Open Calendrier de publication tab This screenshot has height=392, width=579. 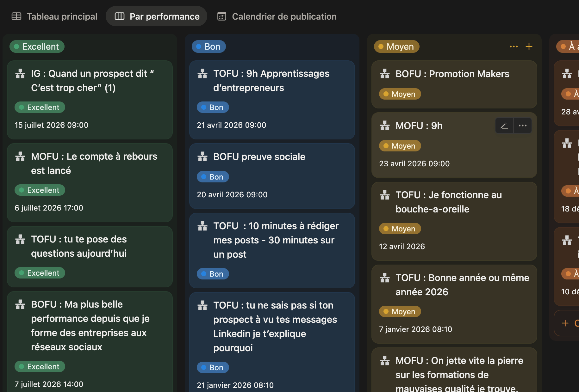pos(277,16)
